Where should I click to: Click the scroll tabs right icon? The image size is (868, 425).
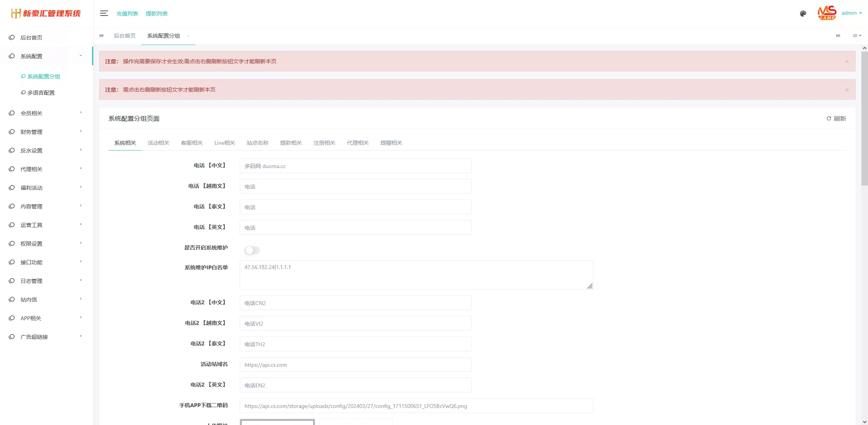838,36
